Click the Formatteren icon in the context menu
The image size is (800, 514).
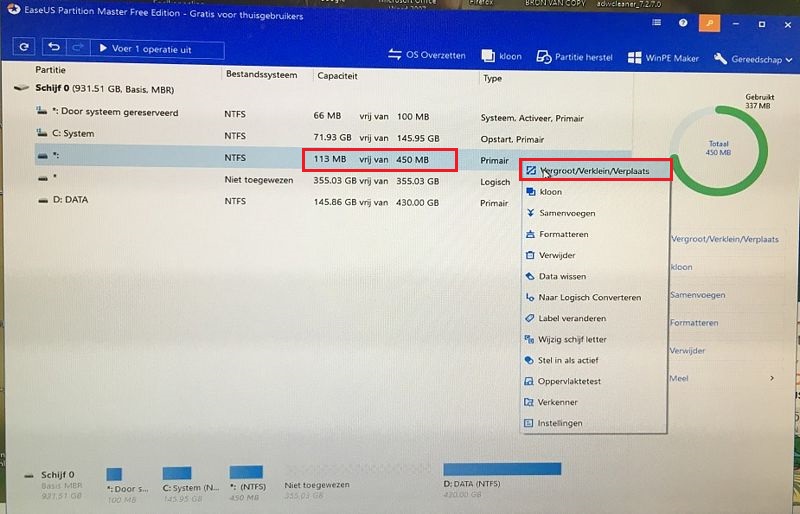[x=530, y=234]
